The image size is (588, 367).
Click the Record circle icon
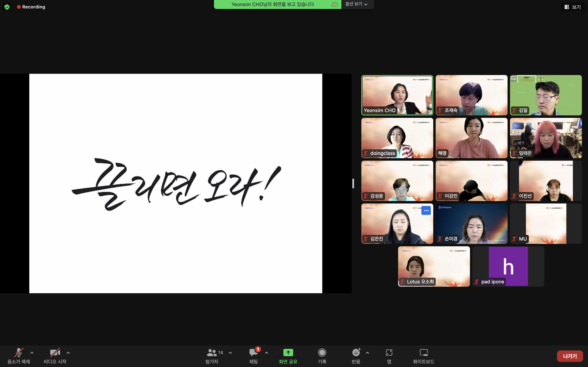click(x=322, y=353)
